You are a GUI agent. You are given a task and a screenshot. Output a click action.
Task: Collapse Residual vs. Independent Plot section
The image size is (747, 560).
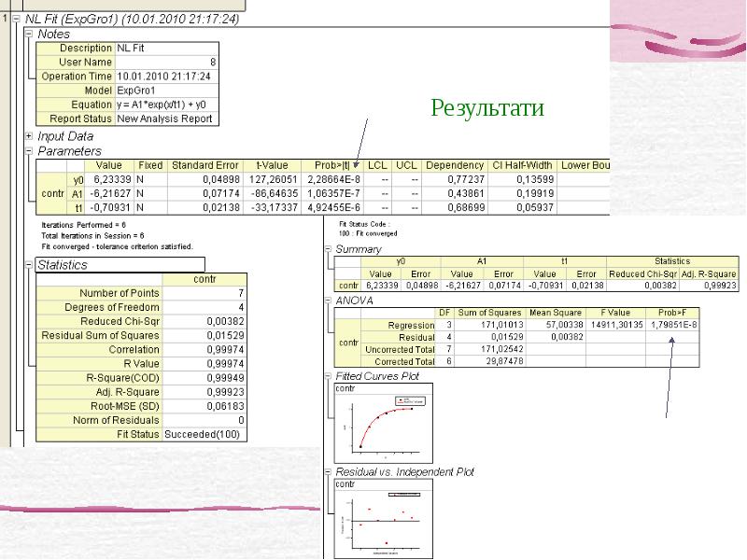coord(328,472)
